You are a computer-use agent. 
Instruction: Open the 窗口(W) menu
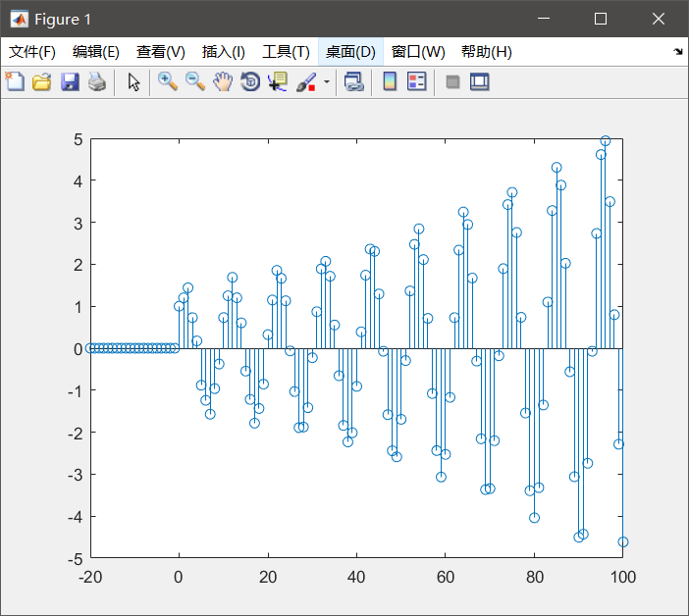(418, 52)
